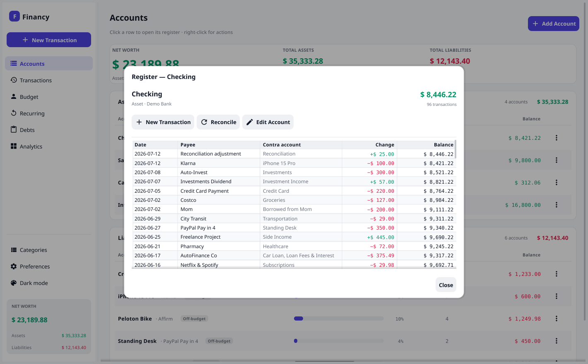The width and height of the screenshot is (588, 364).
Task: Select the Netflix & Spotify row
Action: coord(294,265)
